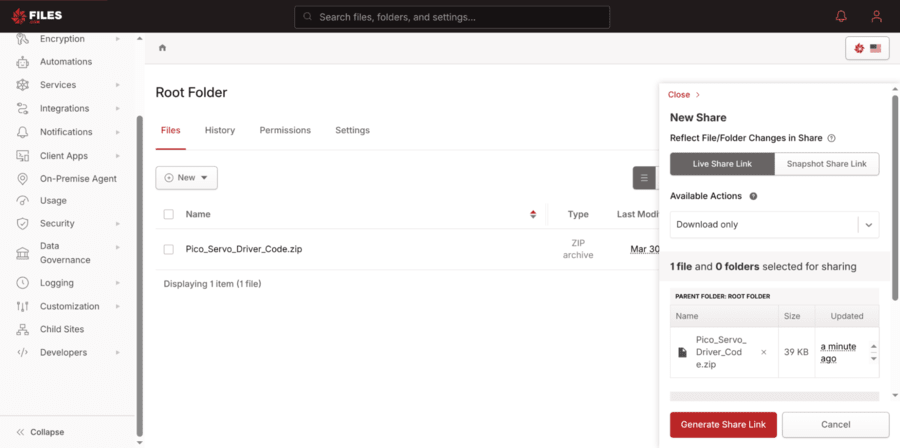Switch to the Permissions tab
The width and height of the screenshot is (900, 448).
coord(285,130)
